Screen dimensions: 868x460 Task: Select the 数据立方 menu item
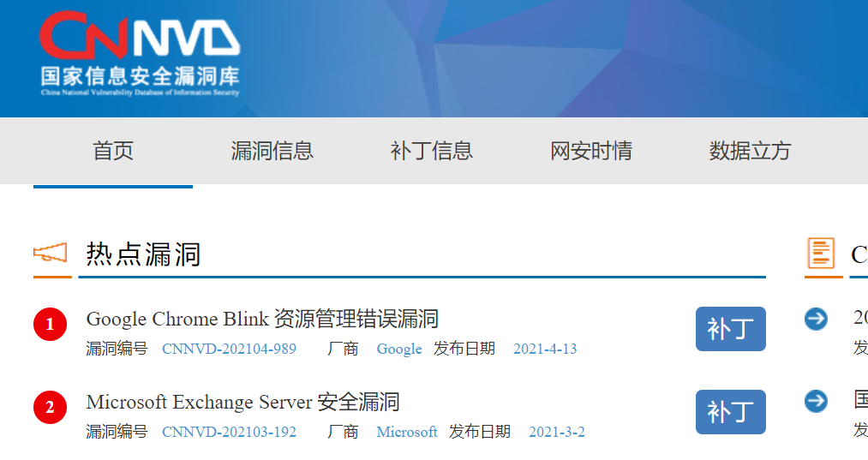[x=751, y=151]
